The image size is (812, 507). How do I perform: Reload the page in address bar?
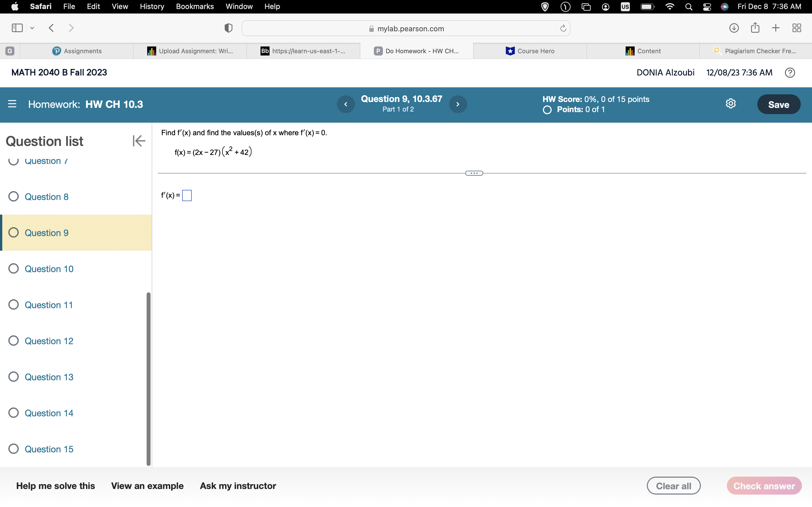tap(563, 28)
